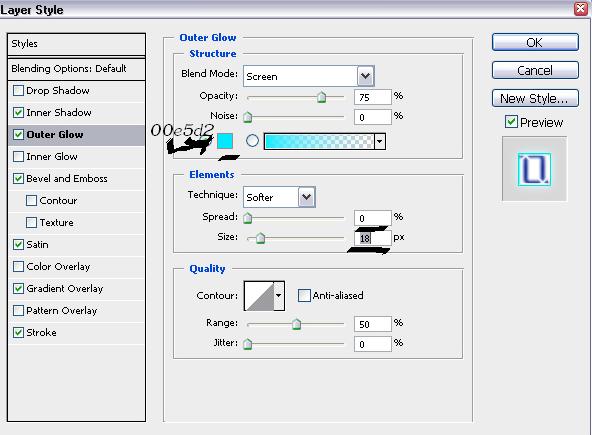Click the OK button
This screenshot has height=435, width=592.
coord(535,42)
